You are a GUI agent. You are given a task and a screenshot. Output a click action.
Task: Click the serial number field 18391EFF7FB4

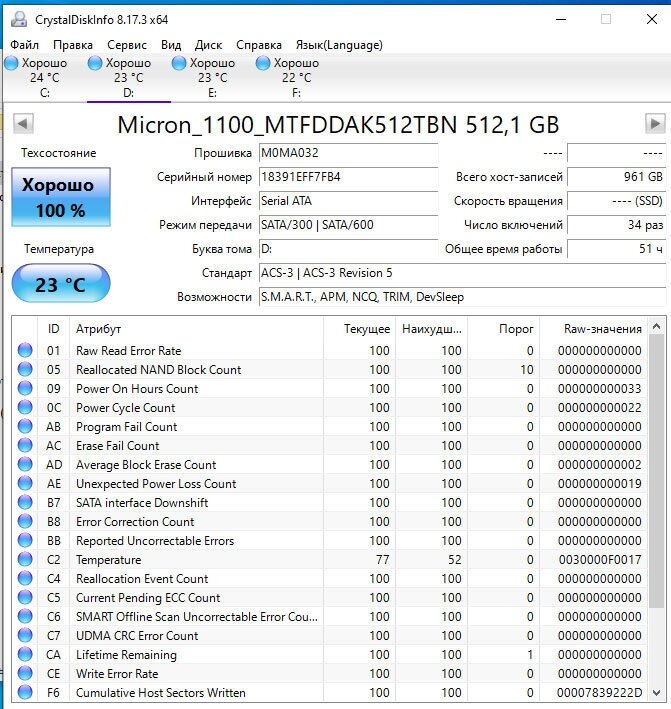click(x=348, y=177)
